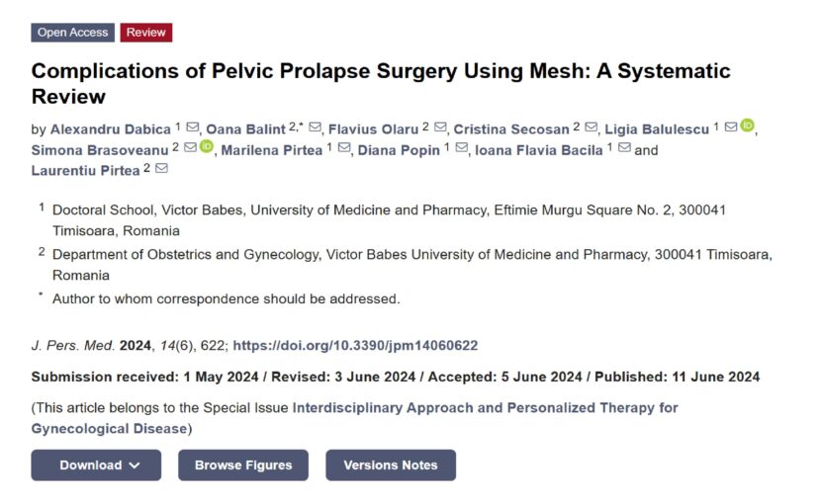This screenshot has height=504, width=821.
Task: Click the Browse Figures button
Action: 243,465
